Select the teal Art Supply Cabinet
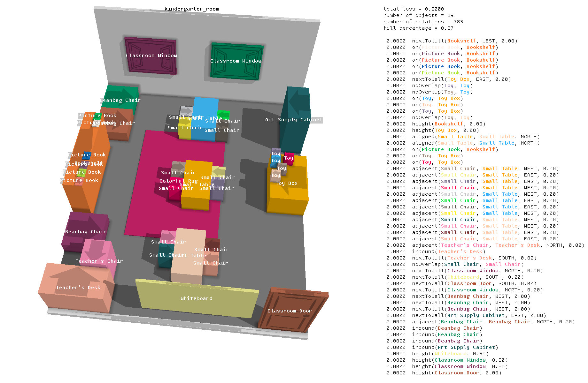This screenshot has height=383, width=588. 296,120
